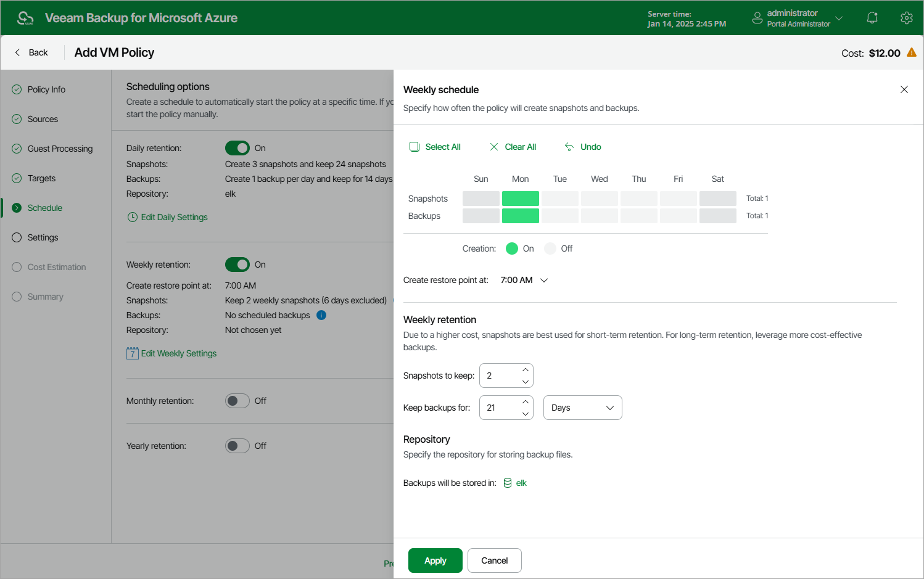This screenshot has width=924, height=579.
Task: Expand the administrator account menu chevron
Action: 839,18
